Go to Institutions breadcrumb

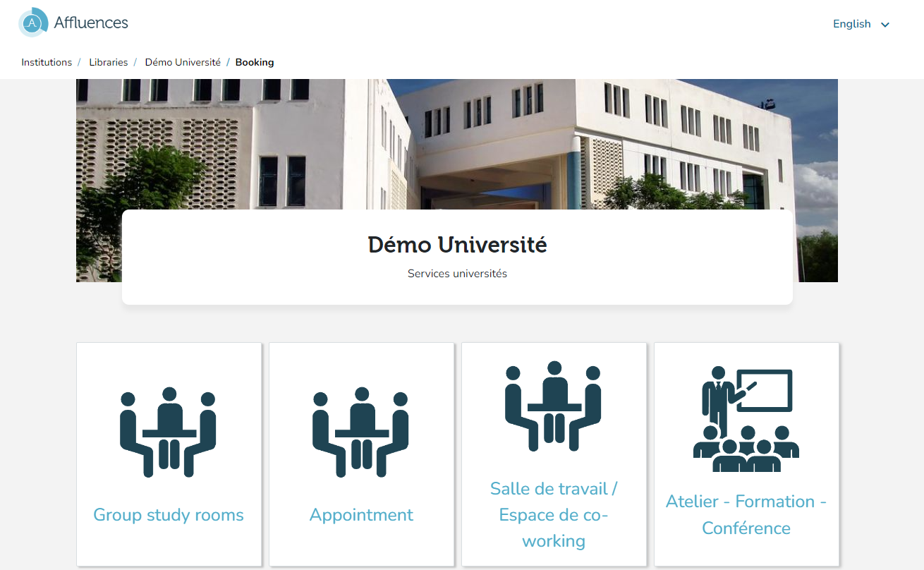pos(47,62)
